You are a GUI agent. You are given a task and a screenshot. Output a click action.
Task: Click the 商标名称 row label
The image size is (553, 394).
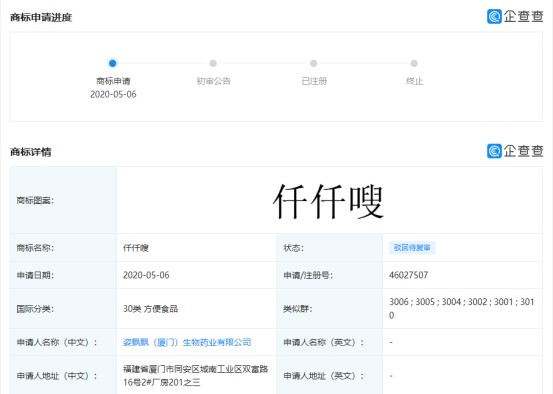(x=35, y=248)
